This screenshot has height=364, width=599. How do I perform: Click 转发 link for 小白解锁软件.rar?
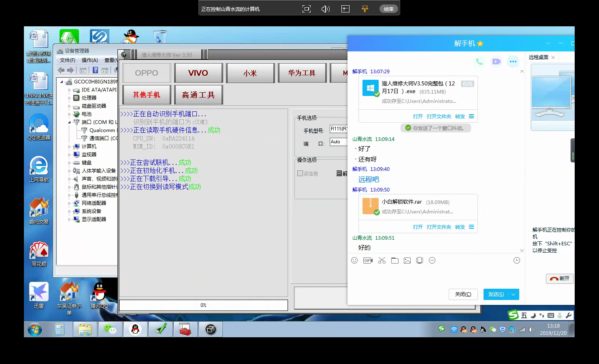[x=460, y=227]
